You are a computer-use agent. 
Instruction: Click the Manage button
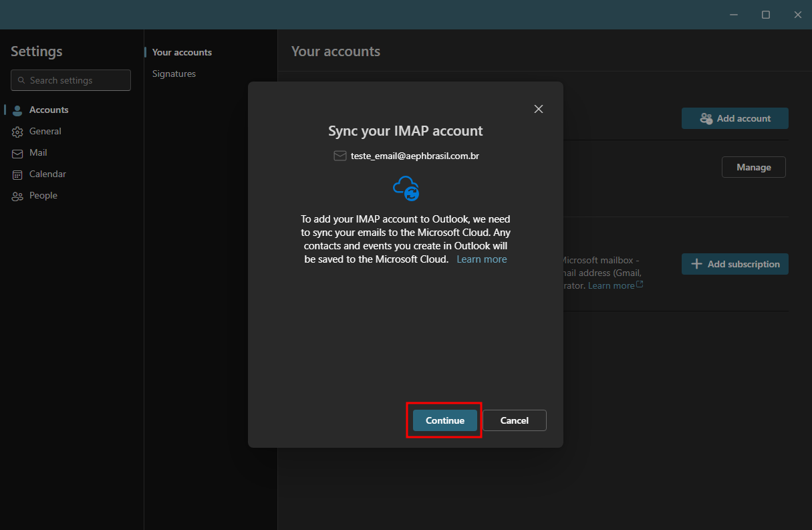click(x=754, y=167)
